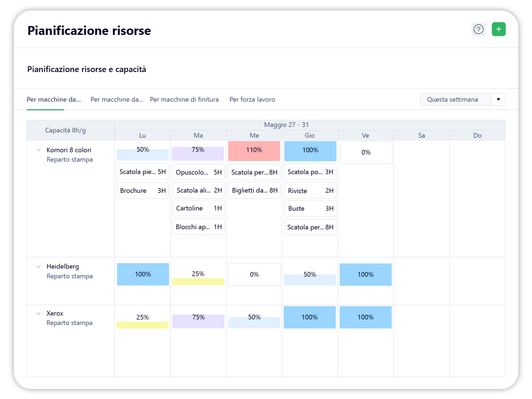Screen dimensions: 532x399
Task: Select the second Per macchine da... tab
Action: 117,99
